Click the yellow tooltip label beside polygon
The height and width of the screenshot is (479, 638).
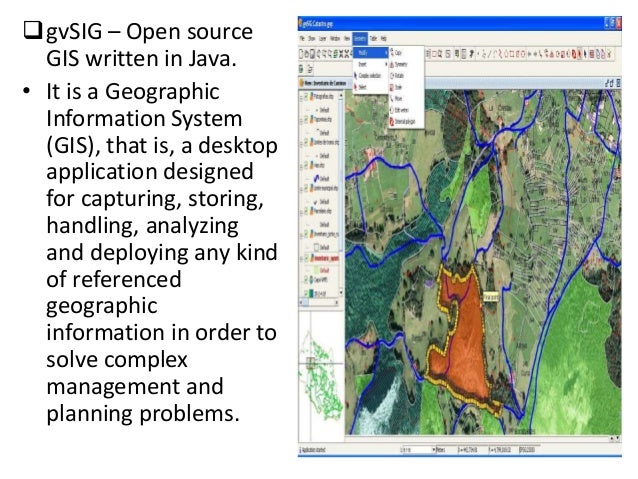coord(491,298)
